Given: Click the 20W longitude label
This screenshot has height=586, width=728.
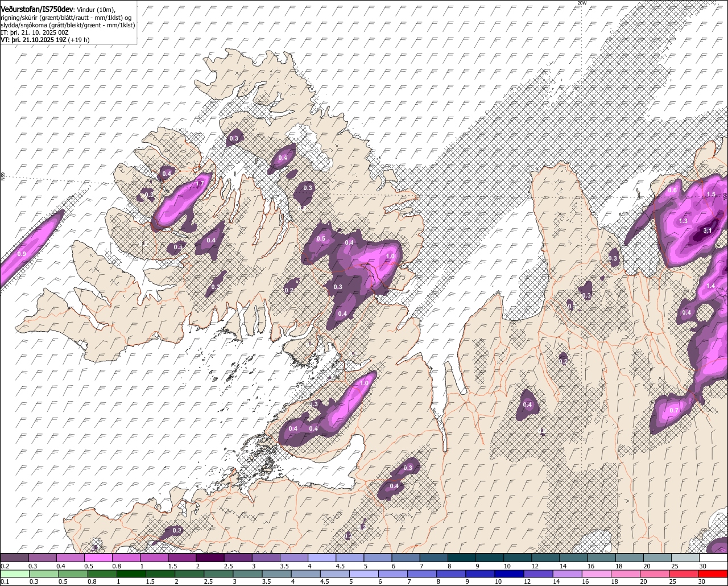Looking at the screenshot, I should (x=581, y=3).
